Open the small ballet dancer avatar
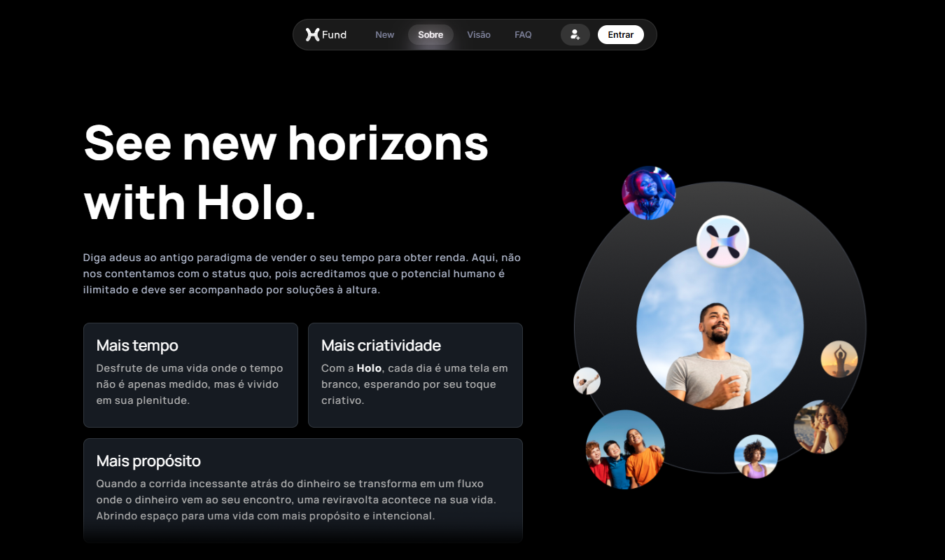 coord(587,381)
